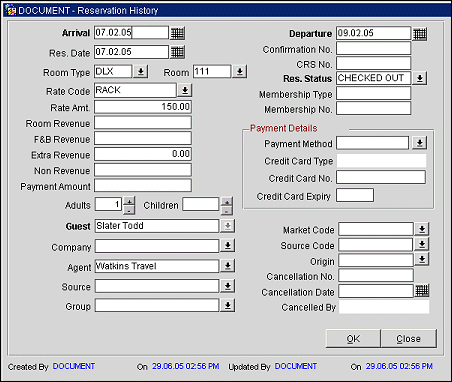Click the Non Revenue field
The width and height of the screenshot is (452, 382).
pyautogui.click(x=143, y=170)
